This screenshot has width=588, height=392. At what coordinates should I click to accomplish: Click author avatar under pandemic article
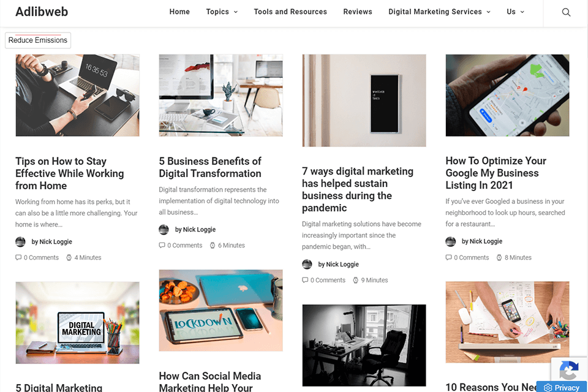[x=307, y=265]
